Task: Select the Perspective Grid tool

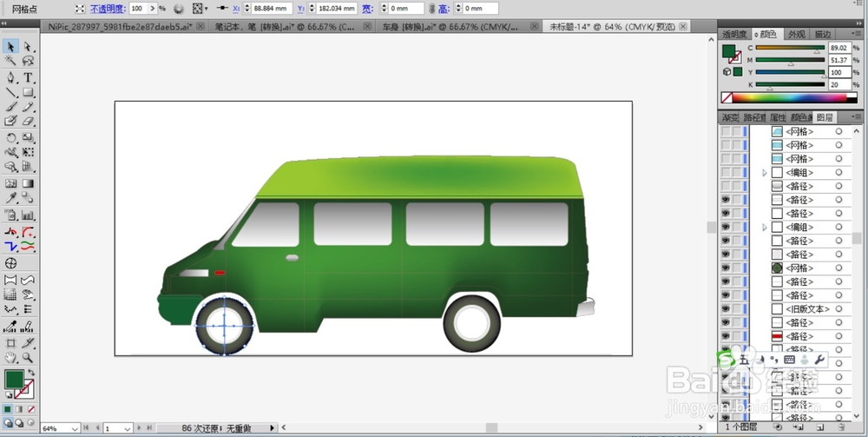Action: click(x=28, y=166)
